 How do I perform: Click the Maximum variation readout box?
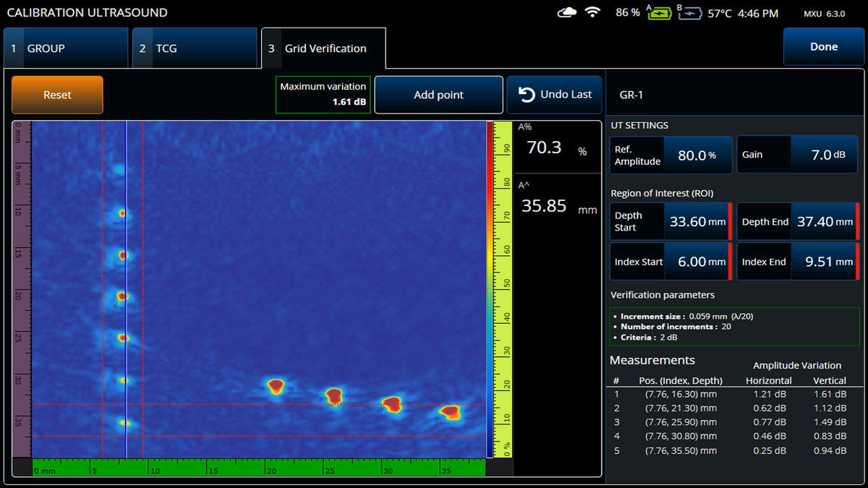323,95
